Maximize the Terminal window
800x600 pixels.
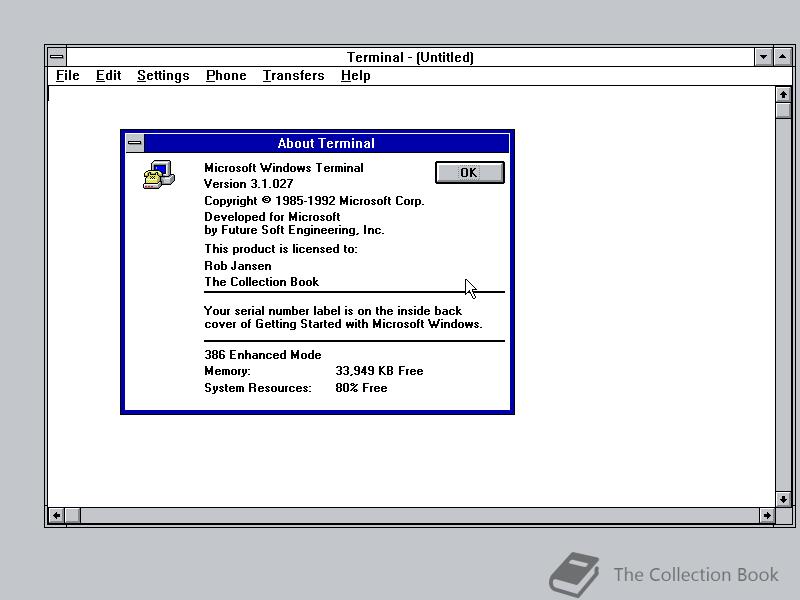(783, 57)
